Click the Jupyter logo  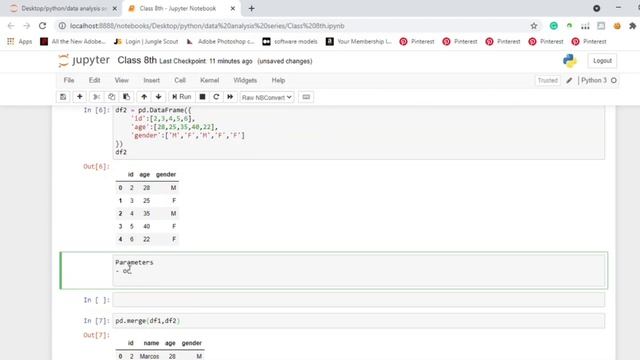click(x=84, y=60)
